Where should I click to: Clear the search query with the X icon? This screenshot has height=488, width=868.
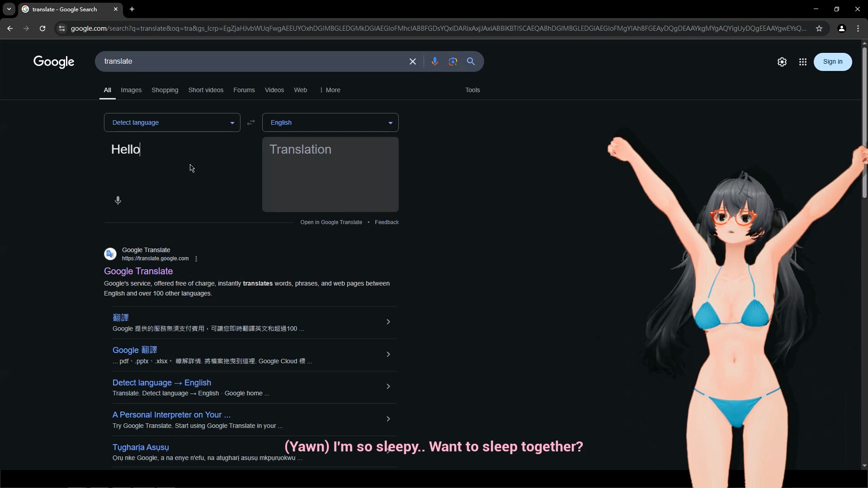(412, 61)
